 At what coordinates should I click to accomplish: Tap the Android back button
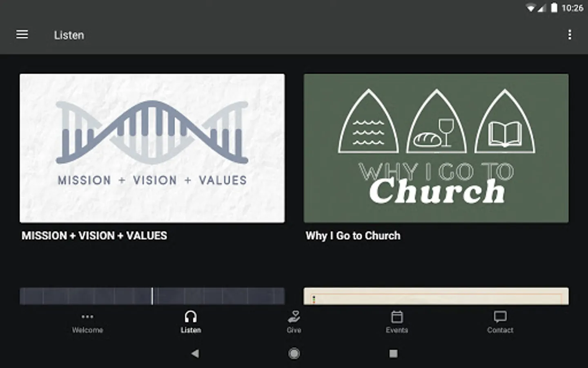195,353
